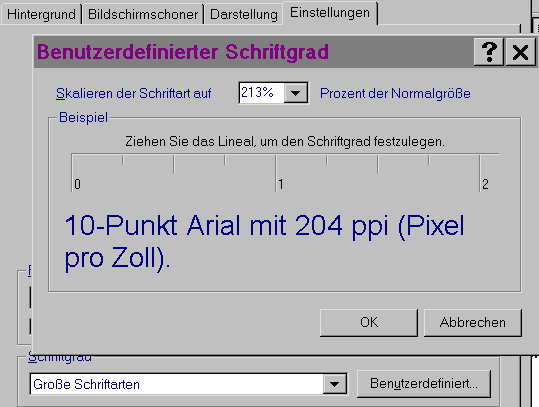Open the font scaling percentage dropdown arrow

click(x=296, y=93)
